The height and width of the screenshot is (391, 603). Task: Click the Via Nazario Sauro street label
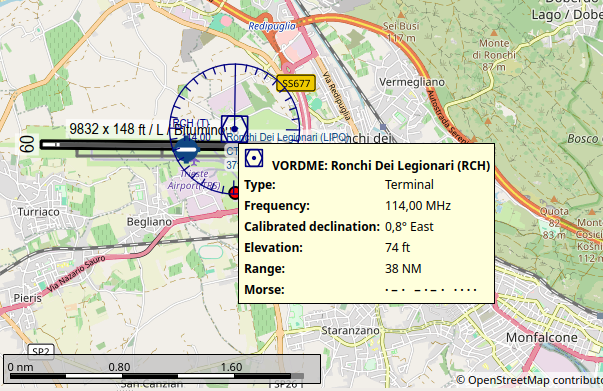76,274
